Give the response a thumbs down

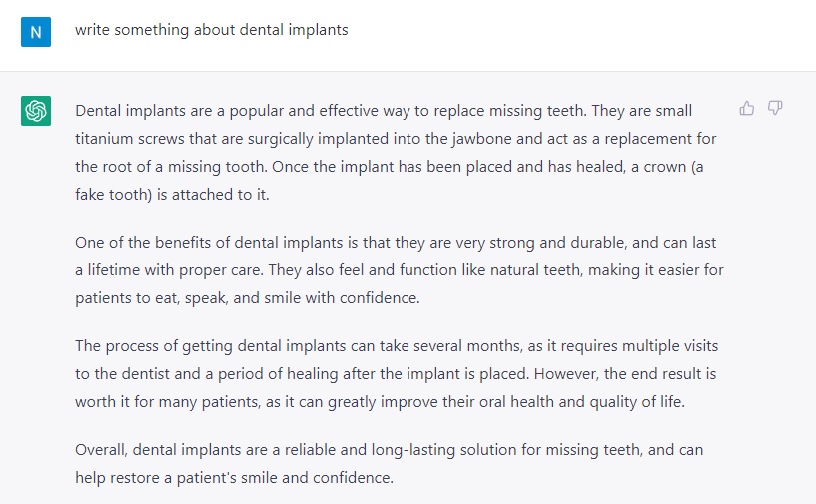pos(775,108)
